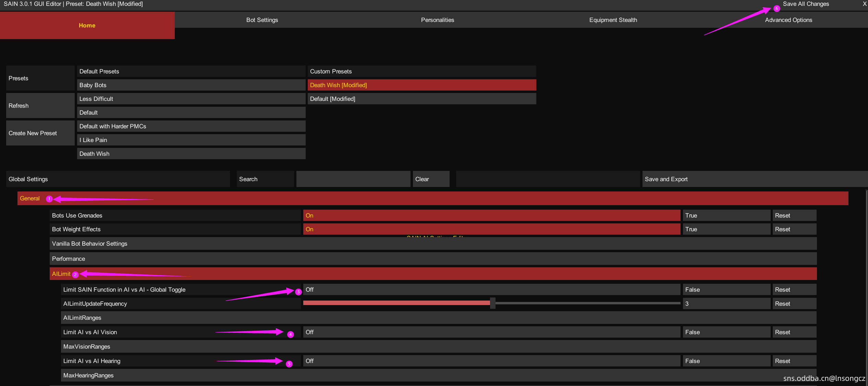This screenshot has height=386, width=868.
Task: Switch to the Personalities tab
Action: click(437, 20)
